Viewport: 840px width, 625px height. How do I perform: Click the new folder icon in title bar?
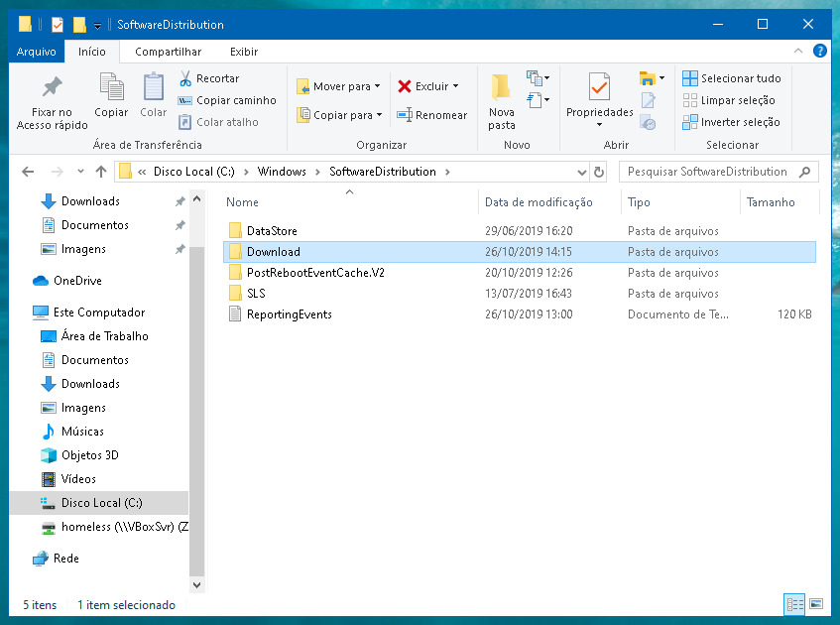coord(79,25)
